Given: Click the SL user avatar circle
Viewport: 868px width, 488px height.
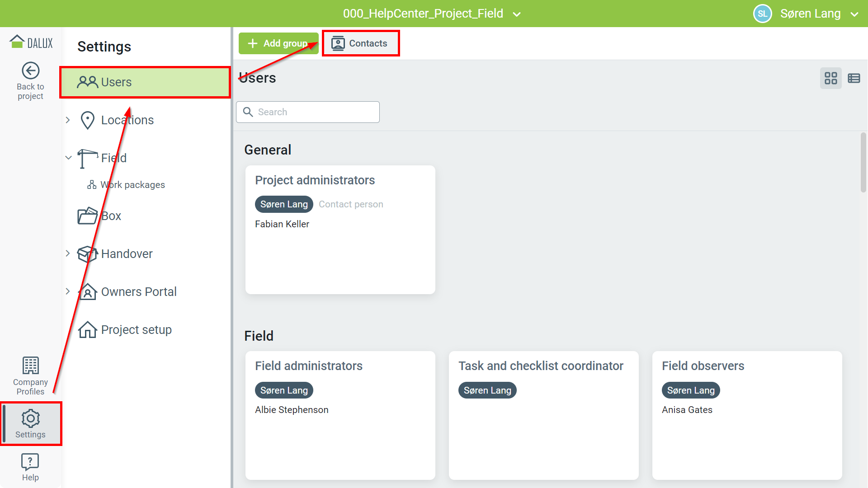Looking at the screenshot, I should [x=762, y=14].
